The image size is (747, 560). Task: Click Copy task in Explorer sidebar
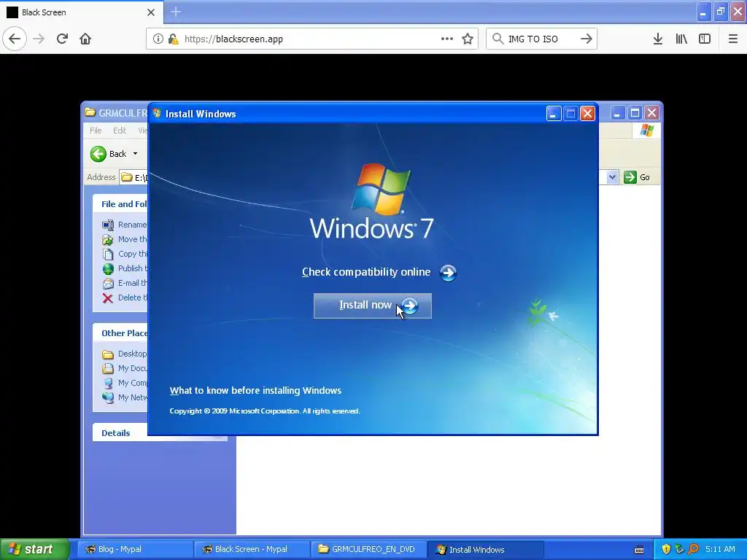(x=125, y=254)
